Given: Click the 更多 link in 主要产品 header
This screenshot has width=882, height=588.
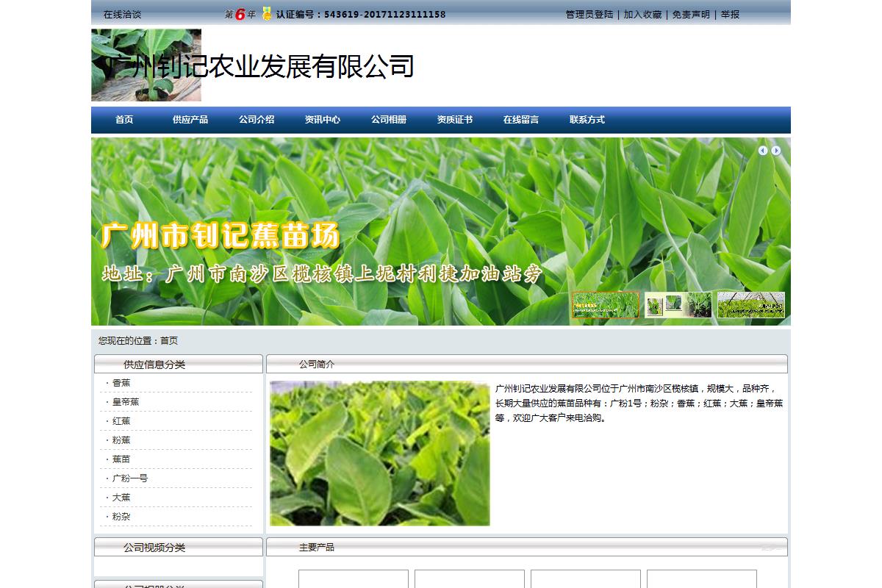Looking at the screenshot, I should [770, 548].
